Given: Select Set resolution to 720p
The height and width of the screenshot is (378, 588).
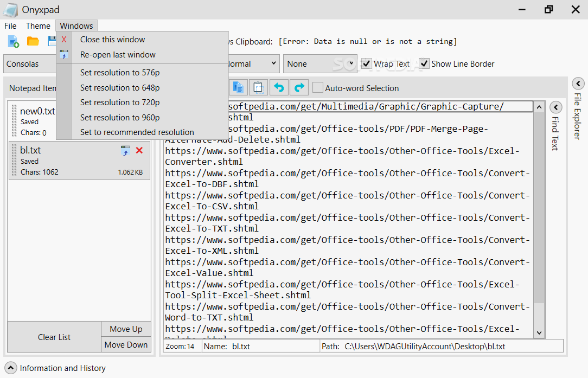Looking at the screenshot, I should click(x=143, y=102).
